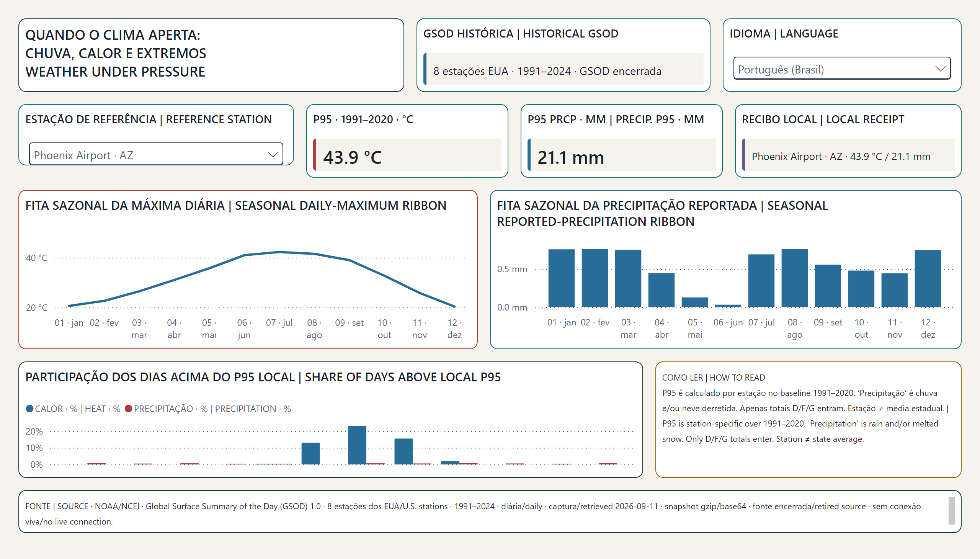Click the CALOR · % | HEAT legend label
The height and width of the screenshot is (559, 980).
tap(78, 409)
